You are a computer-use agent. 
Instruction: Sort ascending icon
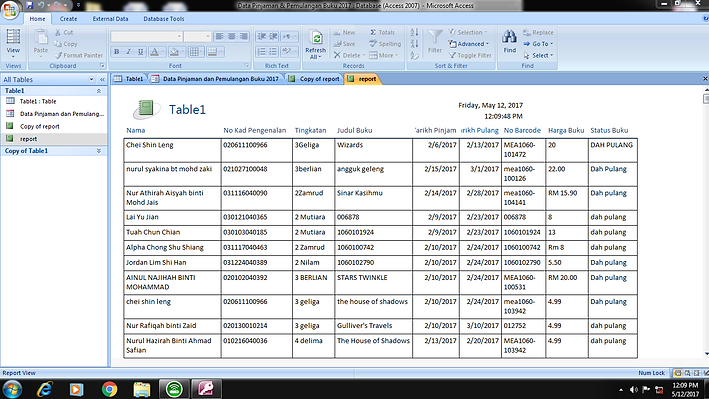[414, 33]
